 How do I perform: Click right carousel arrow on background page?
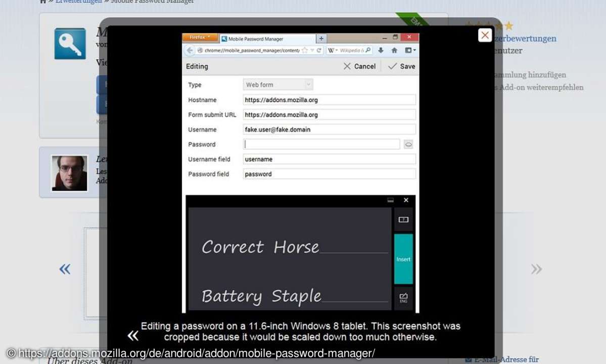[x=536, y=269]
